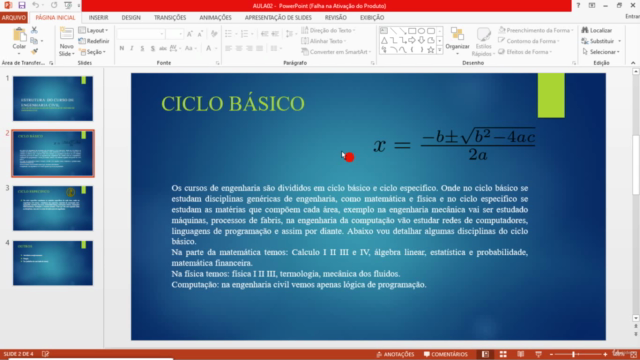This screenshot has width=640, height=360.
Task: Click the Format Painter brush icon
Action: tap(34, 51)
